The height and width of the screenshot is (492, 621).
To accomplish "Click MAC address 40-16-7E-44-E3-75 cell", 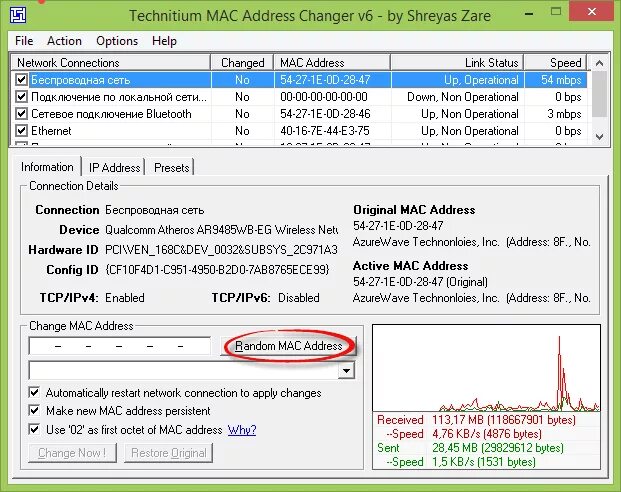I will [325, 131].
